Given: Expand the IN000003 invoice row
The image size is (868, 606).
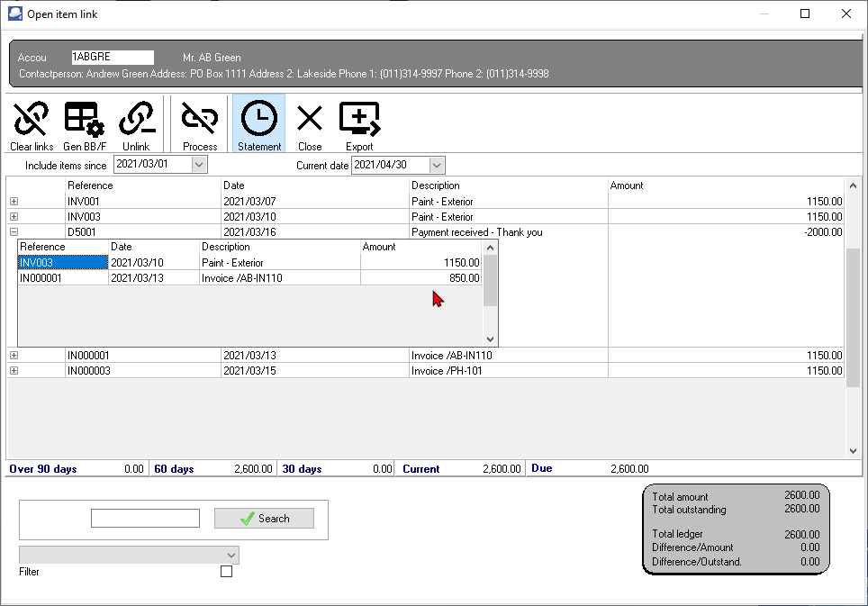Looking at the screenshot, I should 14,371.
